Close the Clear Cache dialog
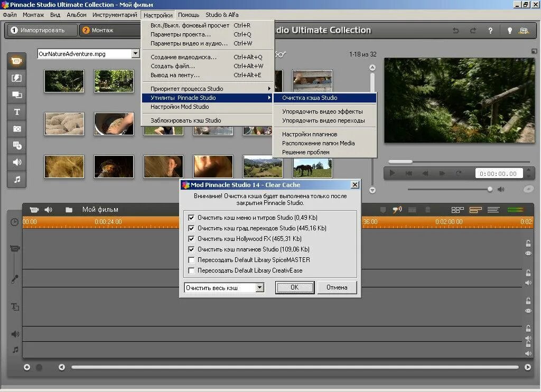The image size is (541, 392). [x=355, y=185]
